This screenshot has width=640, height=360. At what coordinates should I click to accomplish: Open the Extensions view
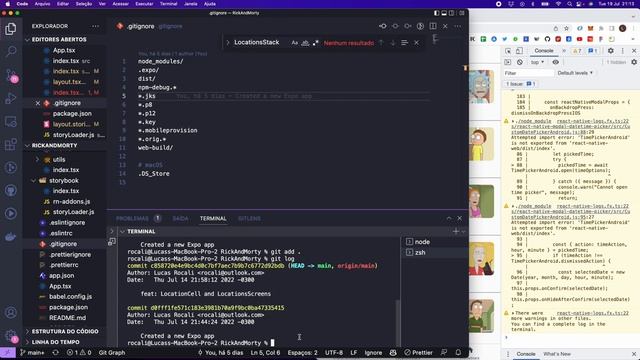click(x=11, y=144)
